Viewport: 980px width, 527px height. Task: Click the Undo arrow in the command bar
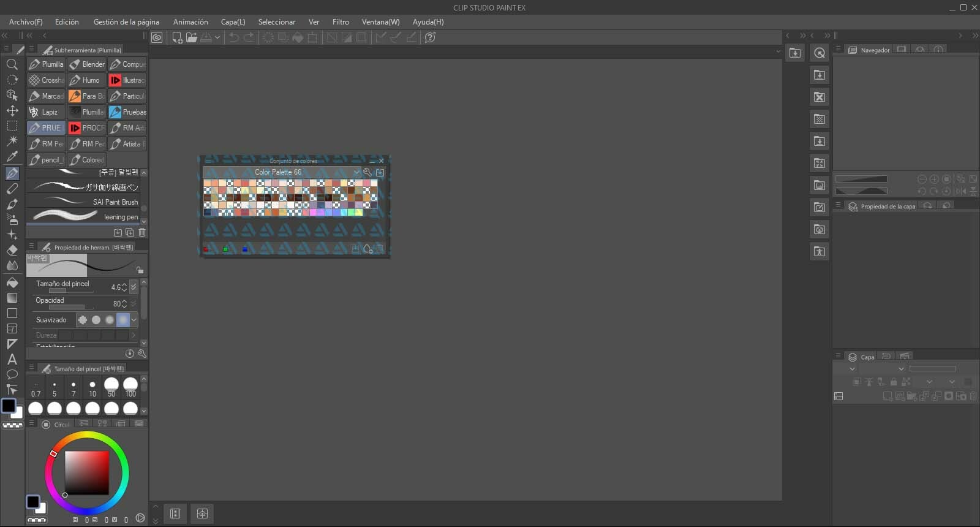[x=234, y=37]
